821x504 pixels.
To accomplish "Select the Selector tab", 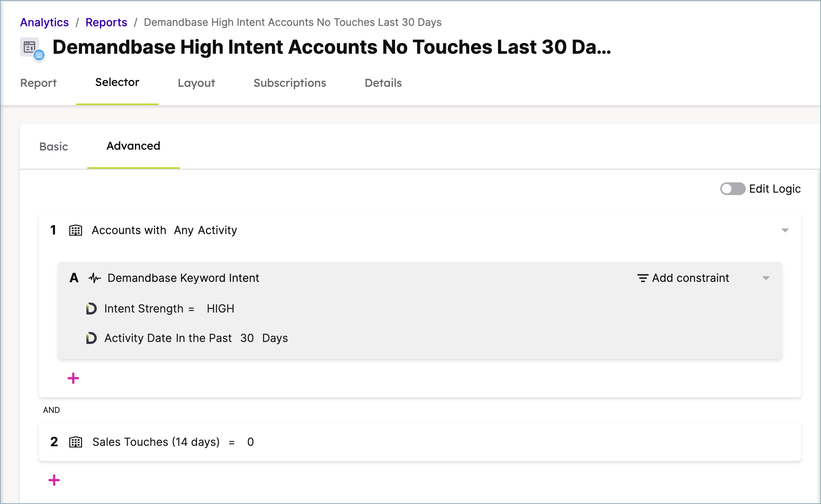I will (117, 82).
